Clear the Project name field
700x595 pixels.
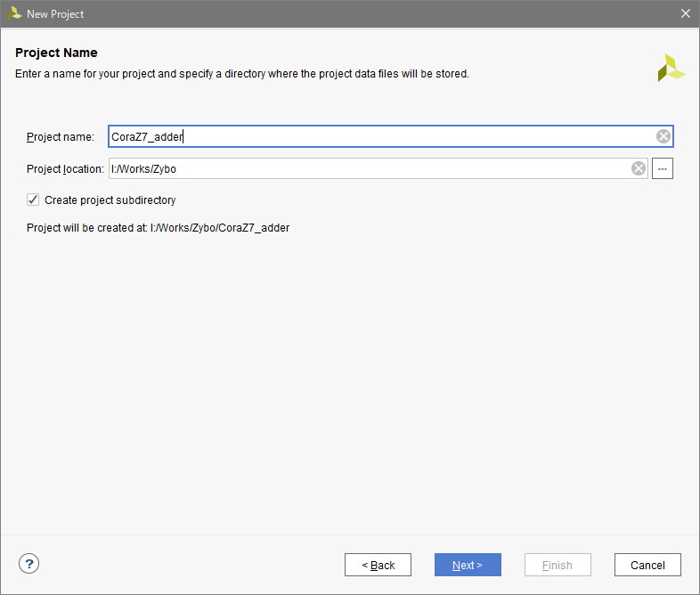(663, 136)
